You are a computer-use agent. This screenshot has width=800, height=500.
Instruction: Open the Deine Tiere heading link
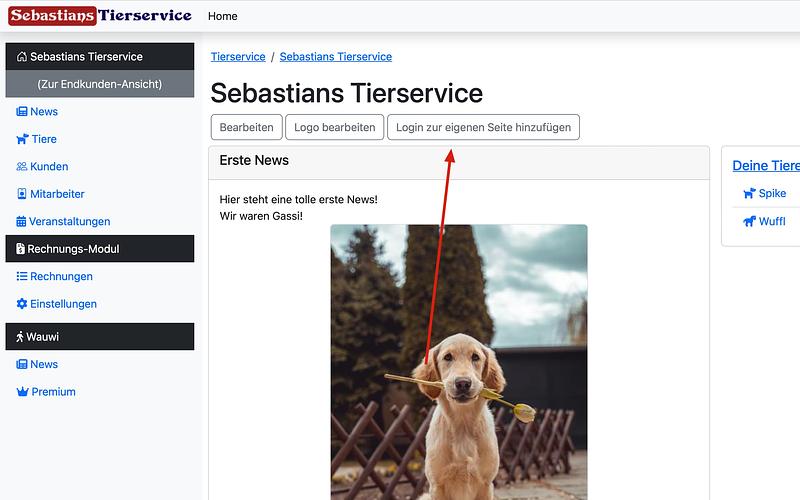[x=766, y=166]
